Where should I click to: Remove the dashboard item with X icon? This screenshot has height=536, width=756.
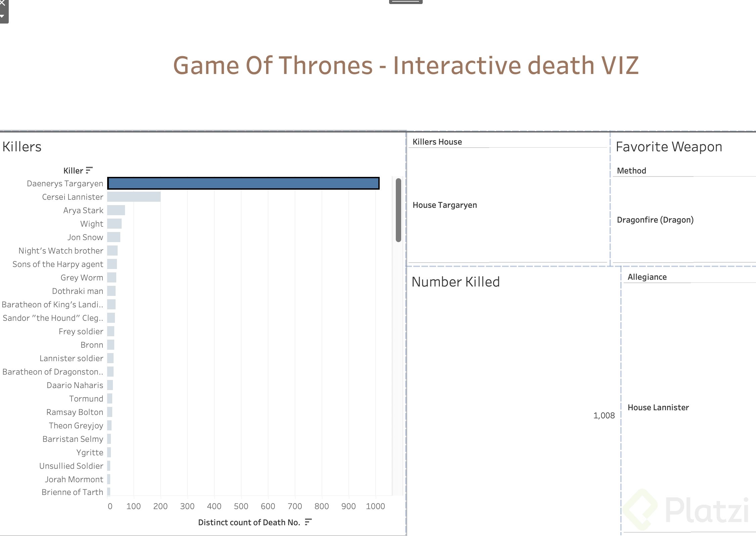[3, 3]
